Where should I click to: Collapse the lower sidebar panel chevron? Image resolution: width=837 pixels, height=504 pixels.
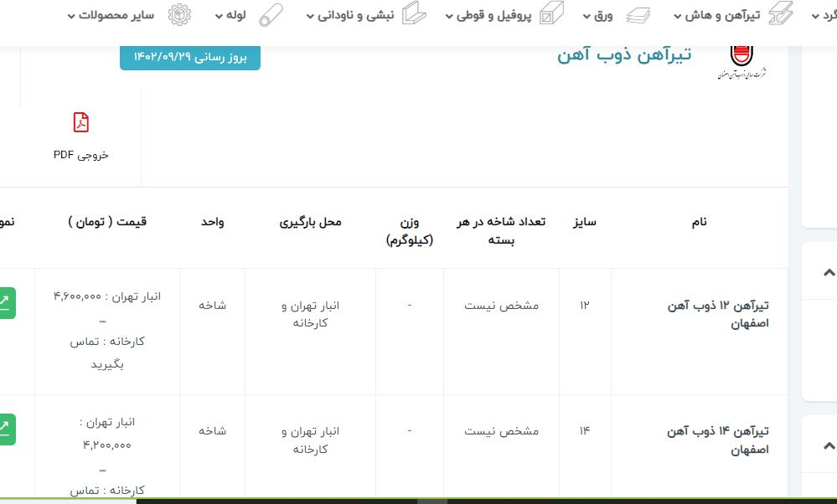[828, 445]
